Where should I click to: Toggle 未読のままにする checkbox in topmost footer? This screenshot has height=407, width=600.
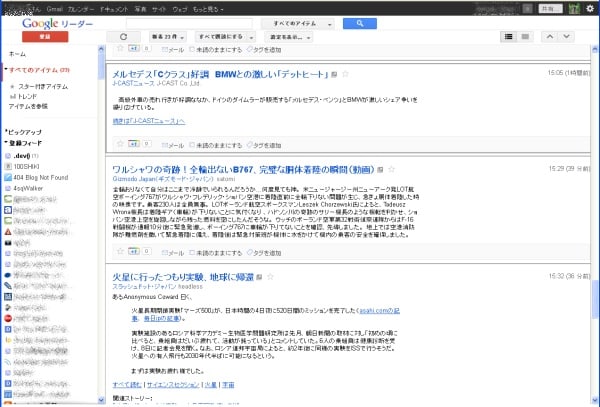tap(192, 49)
